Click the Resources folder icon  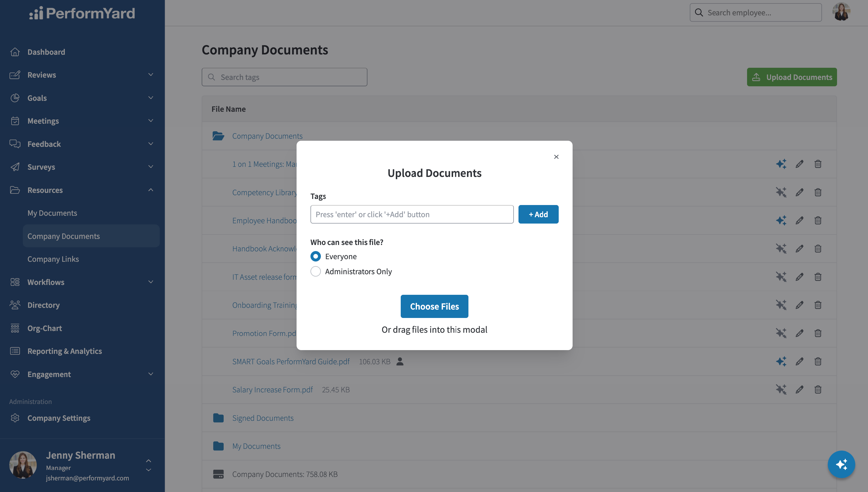(15, 190)
